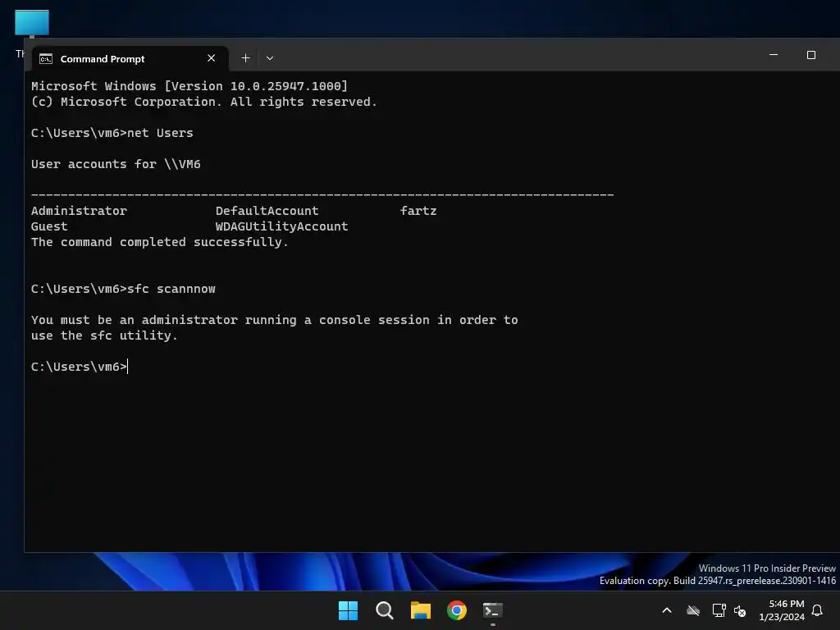Maximize the terminal window
The height and width of the screenshot is (630, 840).
pos(811,55)
